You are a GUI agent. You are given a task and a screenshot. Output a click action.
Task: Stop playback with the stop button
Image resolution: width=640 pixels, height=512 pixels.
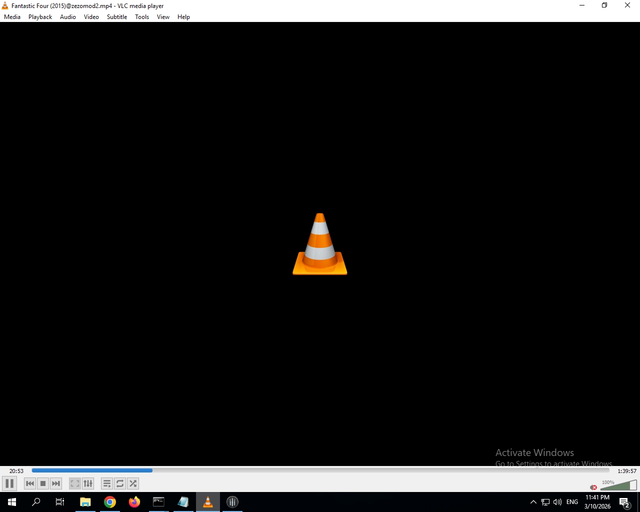[x=43, y=483]
